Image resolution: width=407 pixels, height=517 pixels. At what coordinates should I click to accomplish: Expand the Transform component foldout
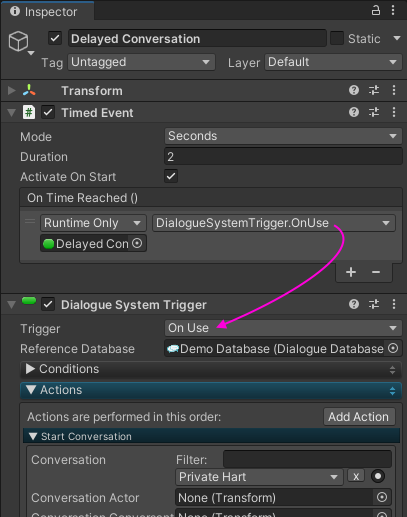pyautogui.click(x=12, y=90)
